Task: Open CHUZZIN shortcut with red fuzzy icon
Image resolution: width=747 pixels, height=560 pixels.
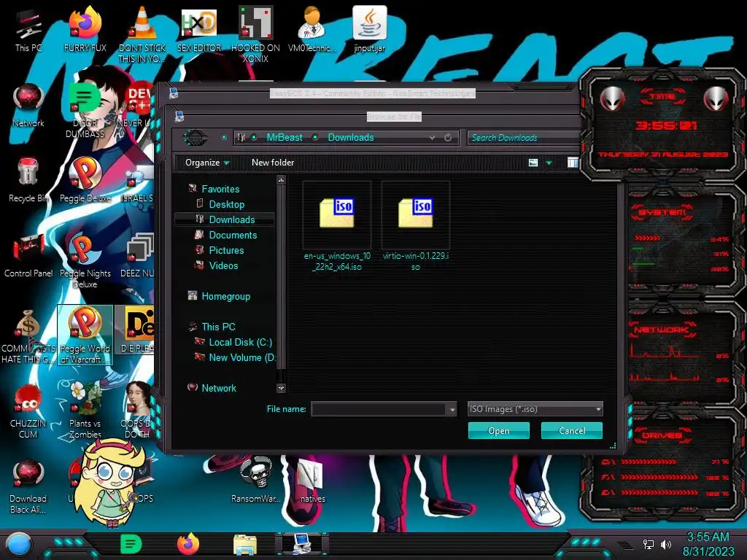Action: (28, 411)
